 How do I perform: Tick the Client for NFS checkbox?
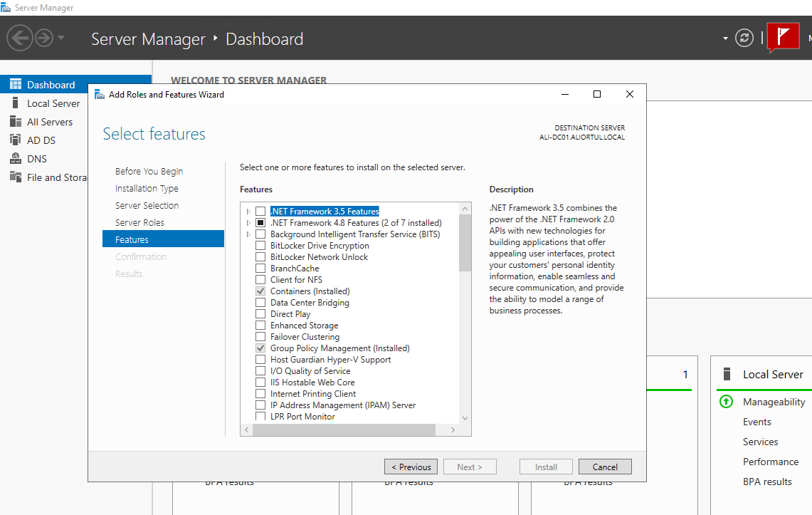(x=260, y=280)
